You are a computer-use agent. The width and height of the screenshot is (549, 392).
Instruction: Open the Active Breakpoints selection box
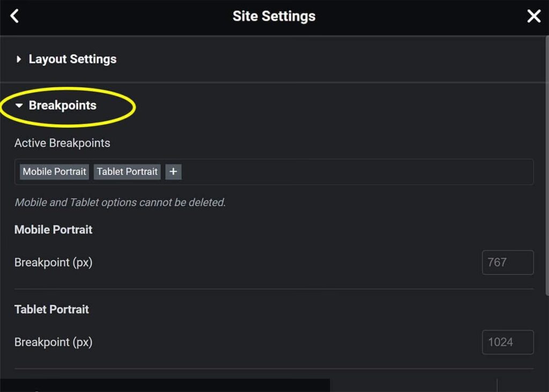[354, 172]
